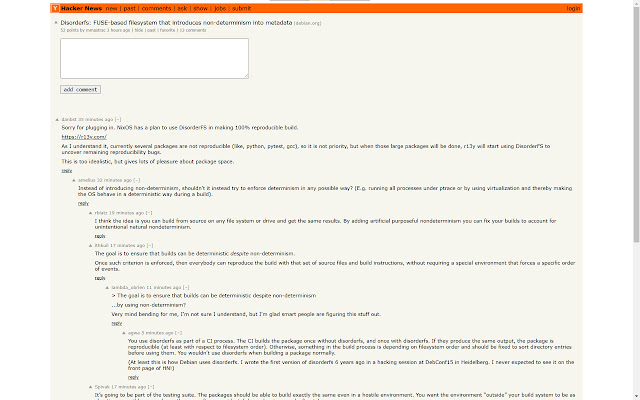The width and height of the screenshot is (640, 400).
Task: Collapse the thread posted 35 minutes ago
Action: click(x=118, y=120)
